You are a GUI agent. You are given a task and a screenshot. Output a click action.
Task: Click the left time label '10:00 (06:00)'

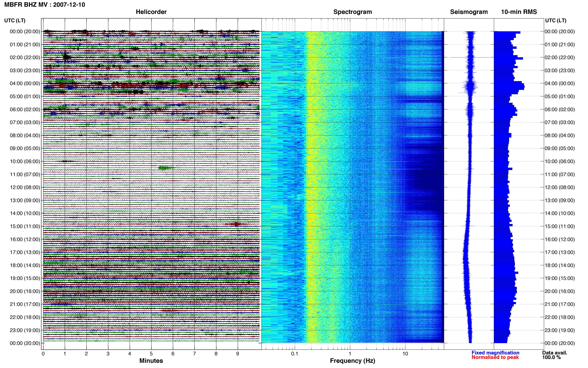[25, 161]
